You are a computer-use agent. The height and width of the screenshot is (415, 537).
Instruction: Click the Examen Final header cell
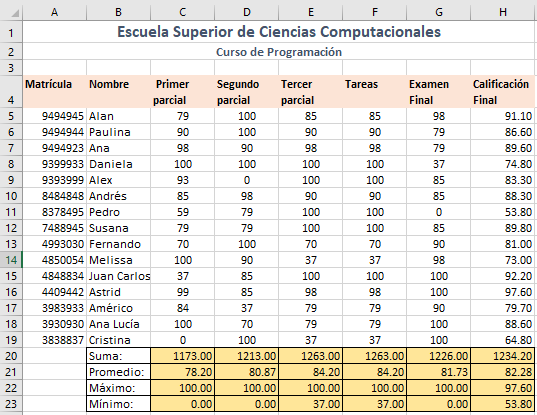click(439, 92)
